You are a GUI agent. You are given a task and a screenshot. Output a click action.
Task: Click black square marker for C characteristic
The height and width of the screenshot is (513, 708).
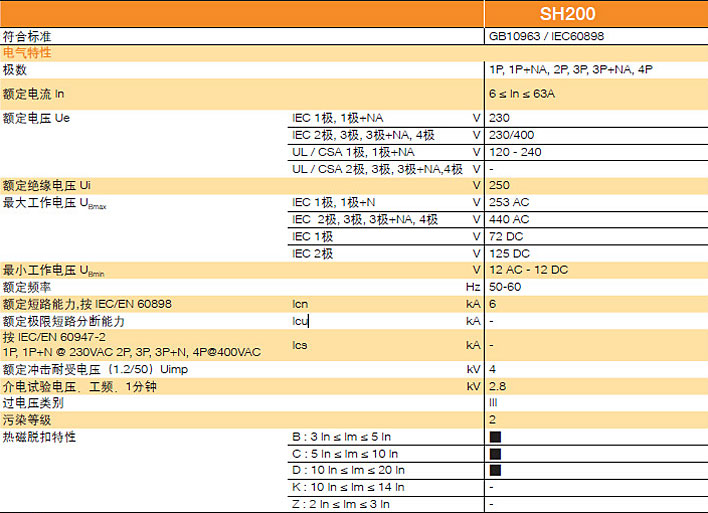pyautogui.click(x=495, y=454)
